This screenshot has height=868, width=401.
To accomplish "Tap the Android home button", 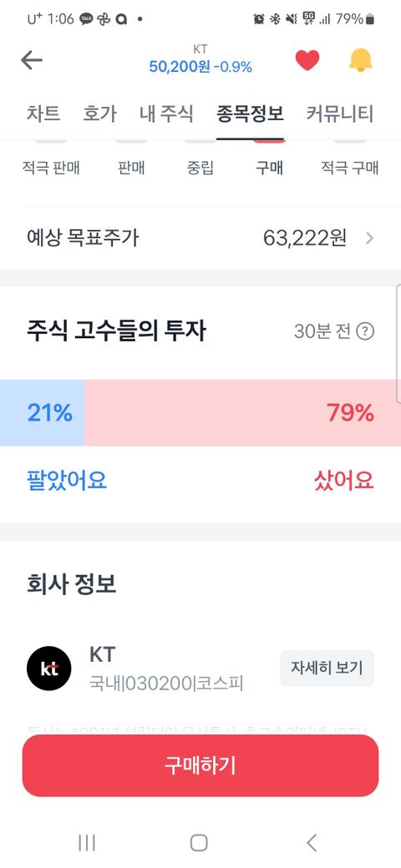I will point(199,842).
